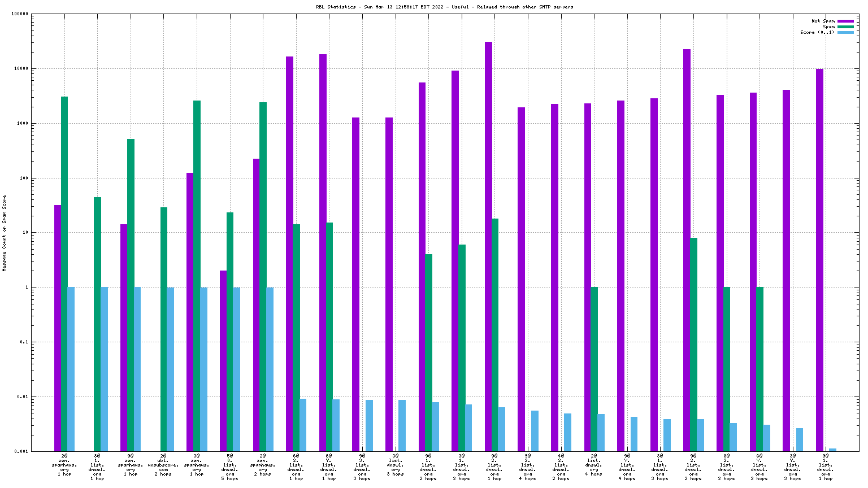Click the 0.001 y-axis tick label
The width and height of the screenshot is (868, 488).
click(x=21, y=451)
